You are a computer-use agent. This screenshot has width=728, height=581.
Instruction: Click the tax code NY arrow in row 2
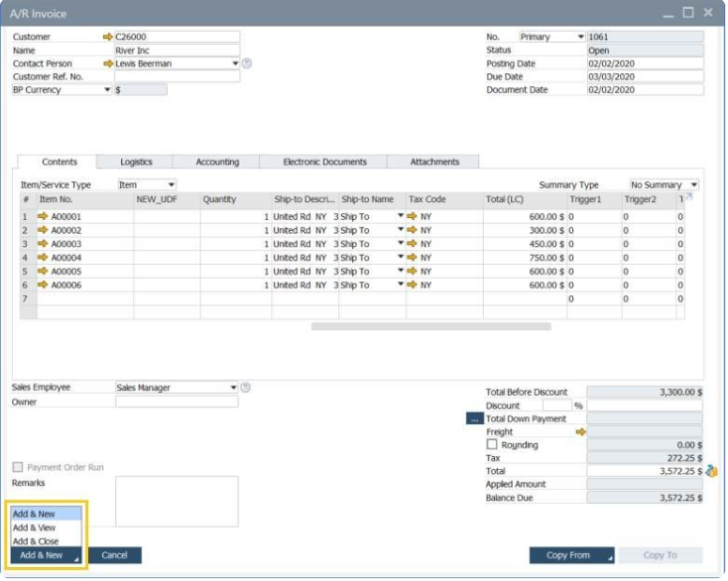click(x=412, y=230)
